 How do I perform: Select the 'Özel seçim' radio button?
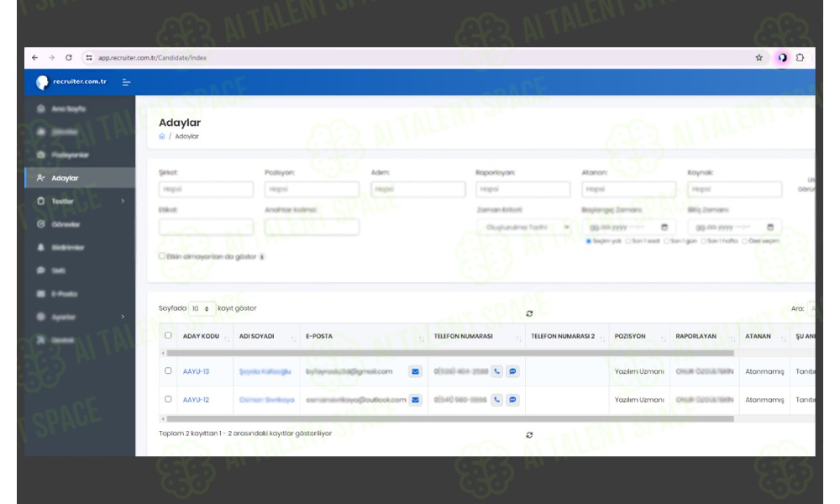tap(744, 242)
